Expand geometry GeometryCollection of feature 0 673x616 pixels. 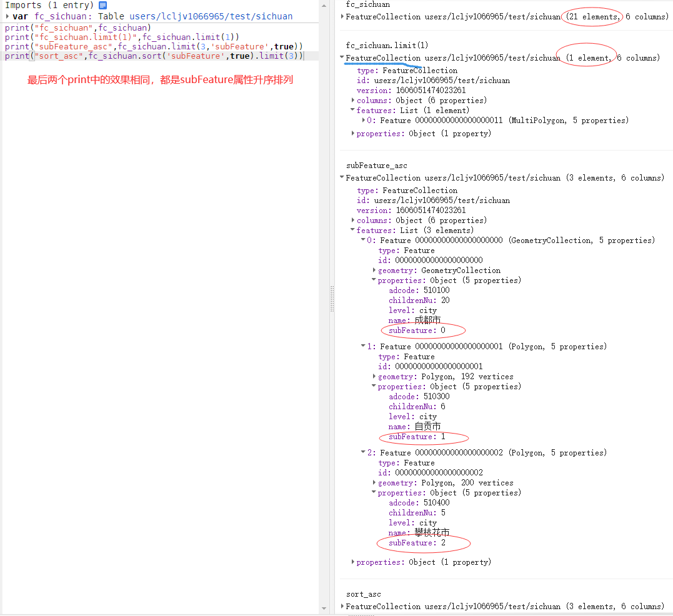374,271
